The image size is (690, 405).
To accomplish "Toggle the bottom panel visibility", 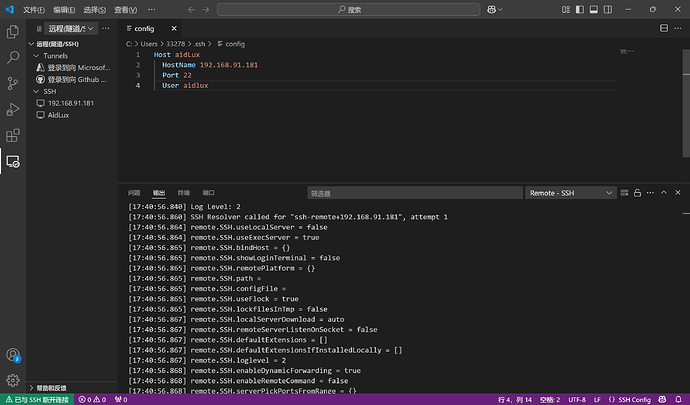I will (x=594, y=10).
